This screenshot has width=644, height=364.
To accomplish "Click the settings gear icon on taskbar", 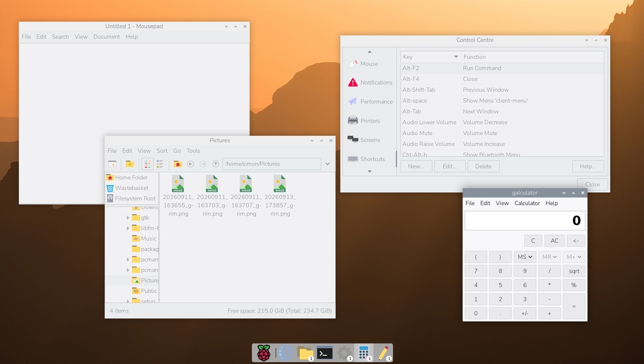I will [x=344, y=353].
